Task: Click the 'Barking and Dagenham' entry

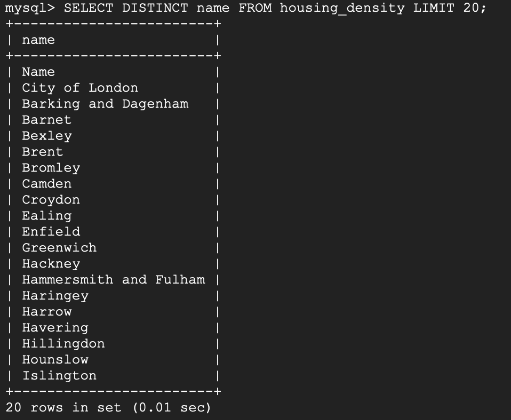Action: click(105, 104)
